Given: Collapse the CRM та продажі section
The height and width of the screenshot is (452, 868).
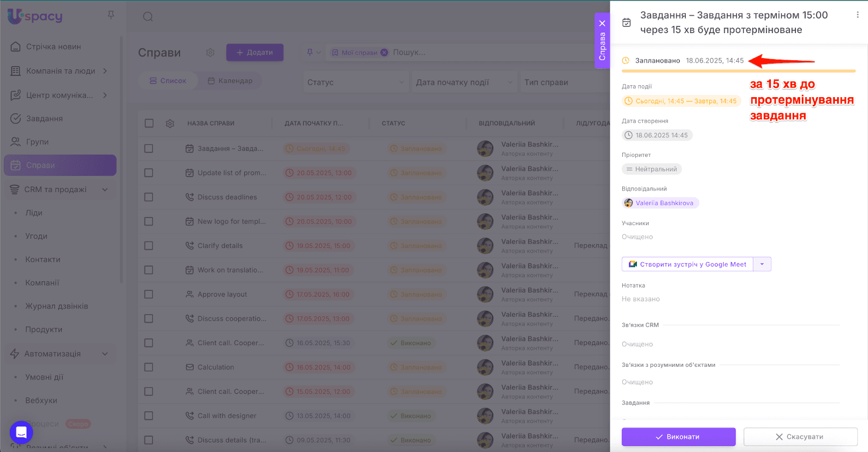Looking at the screenshot, I should (x=105, y=189).
